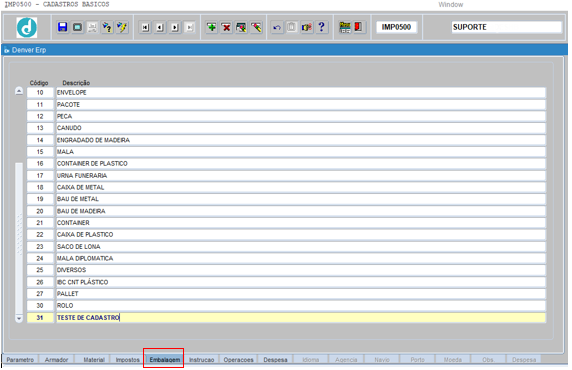Screen dimensions: 572x370
Task: Select the PALLET description field
Action: pos(301,294)
